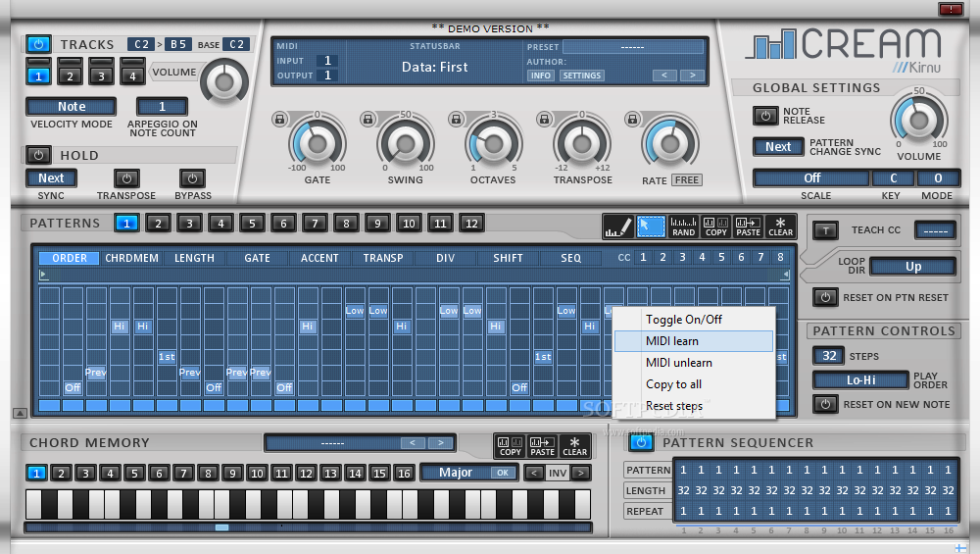Image resolution: width=980 pixels, height=554 pixels.
Task: Toggle hold TRANSPOSE power button
Action: pyautogui.click(x=126, y=178)
